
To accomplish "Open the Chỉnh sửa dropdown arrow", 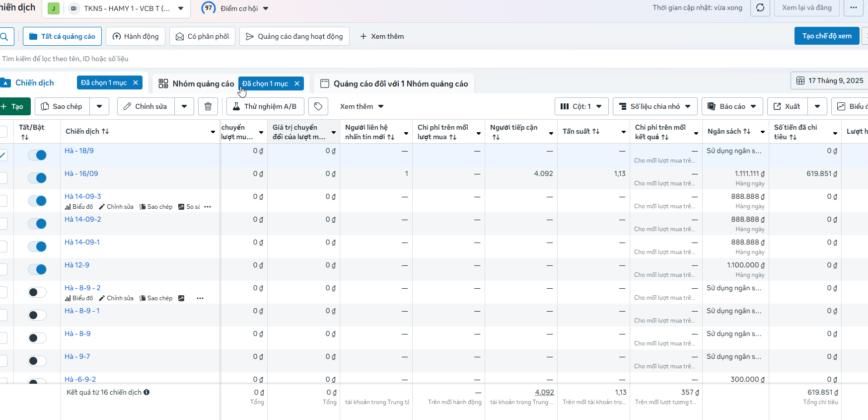I will pyautogui.click(x=184, y=106).
